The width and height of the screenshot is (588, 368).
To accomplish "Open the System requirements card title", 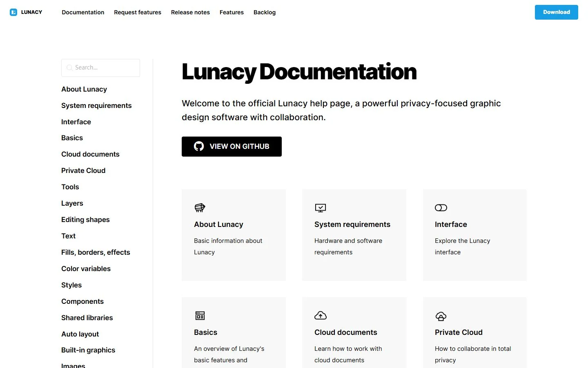I will tap(352, 224).
